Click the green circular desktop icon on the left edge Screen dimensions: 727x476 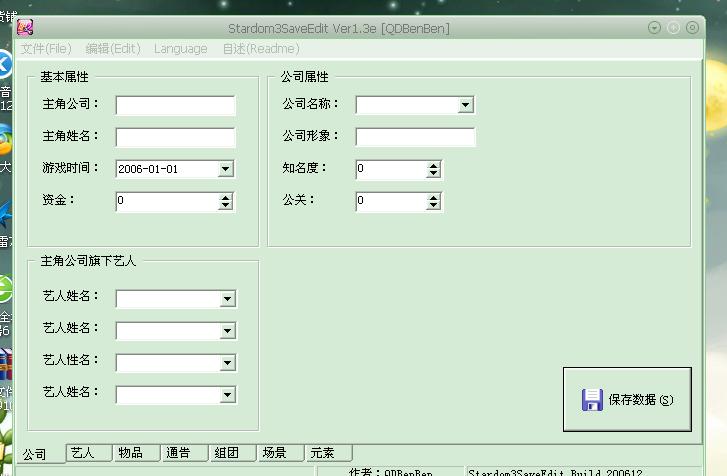(4, 290)
